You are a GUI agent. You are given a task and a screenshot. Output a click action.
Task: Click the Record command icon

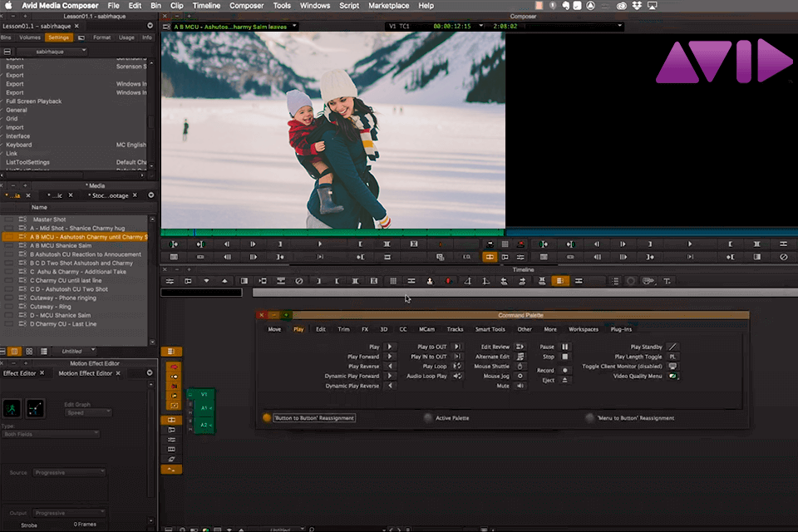[564, 370]
